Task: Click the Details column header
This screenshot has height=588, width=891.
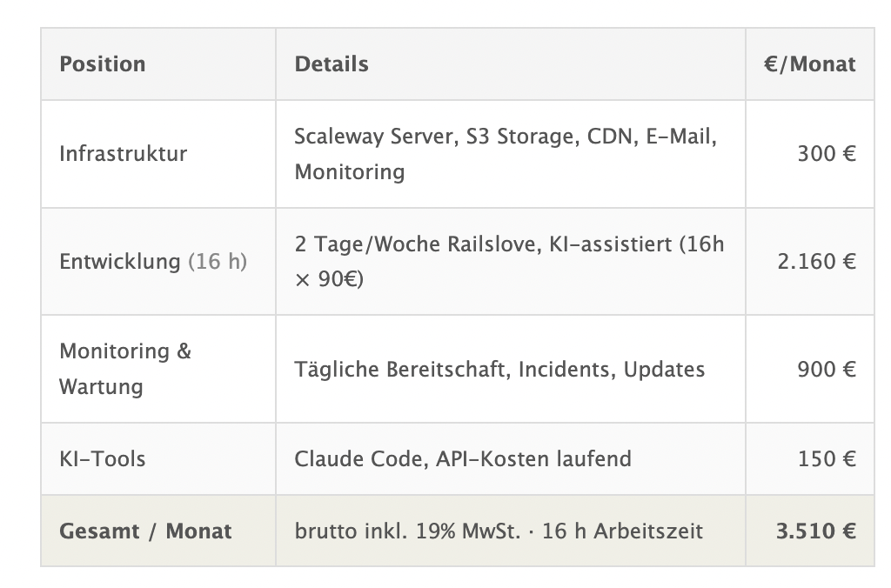Action: (332, 64)
